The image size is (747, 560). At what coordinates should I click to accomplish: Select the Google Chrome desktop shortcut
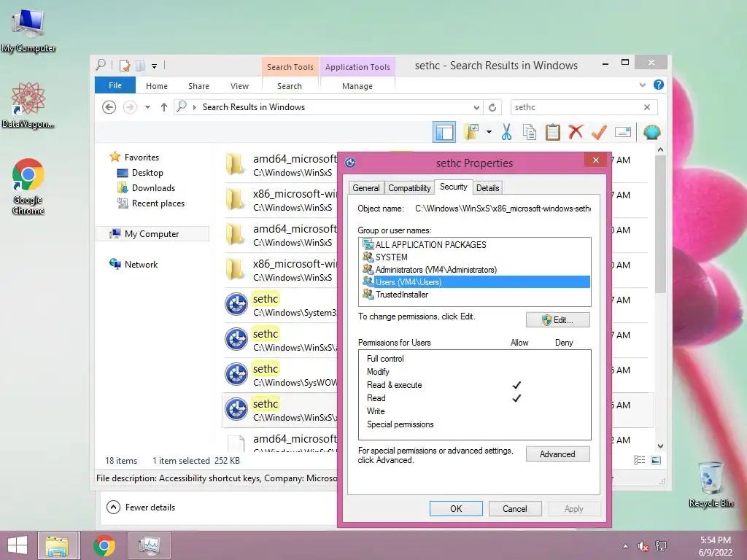point(28,186)
